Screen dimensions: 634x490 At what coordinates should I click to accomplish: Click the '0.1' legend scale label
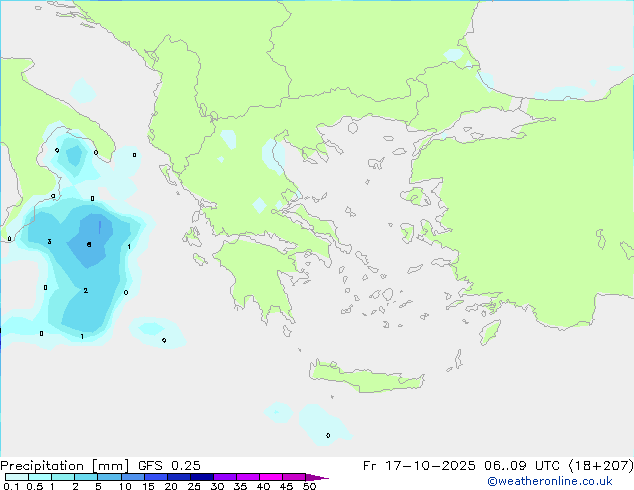coord(11,486)
